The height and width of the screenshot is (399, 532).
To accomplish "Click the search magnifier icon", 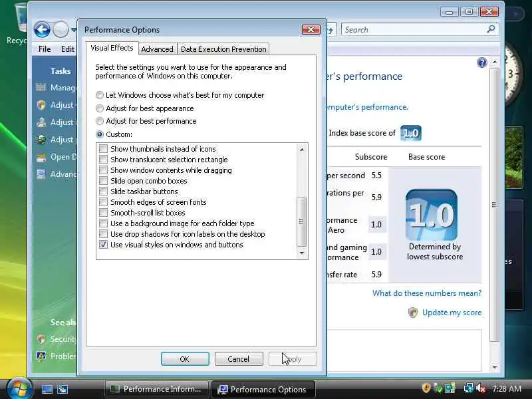I will click(491, 29).
